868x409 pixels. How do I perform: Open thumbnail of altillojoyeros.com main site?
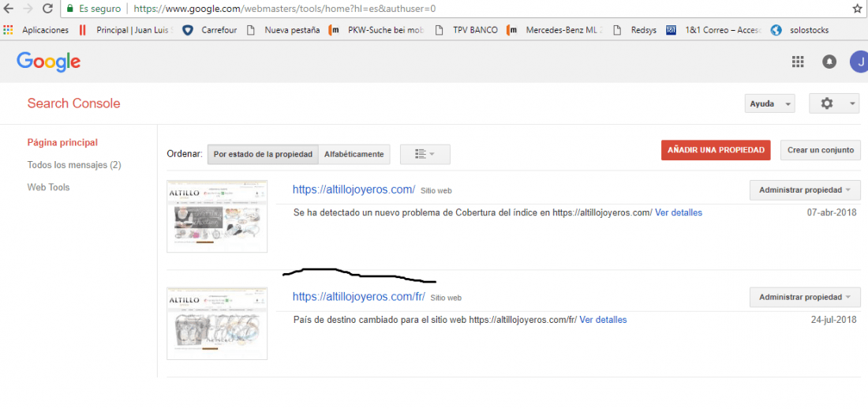[217, 216]
